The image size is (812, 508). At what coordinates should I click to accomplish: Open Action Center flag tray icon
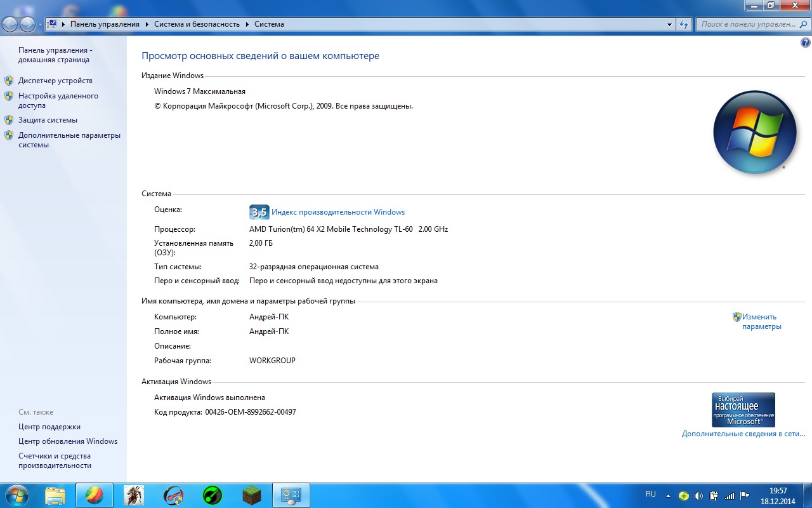[x=745, y=495]
